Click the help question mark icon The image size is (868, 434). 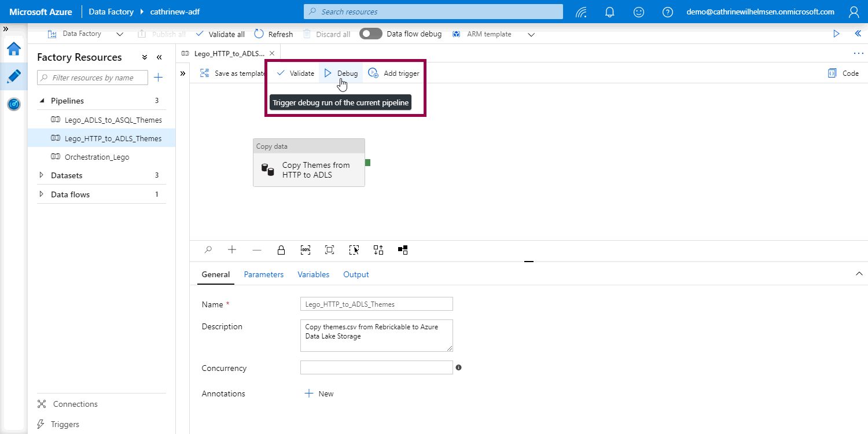pos(667,12)
